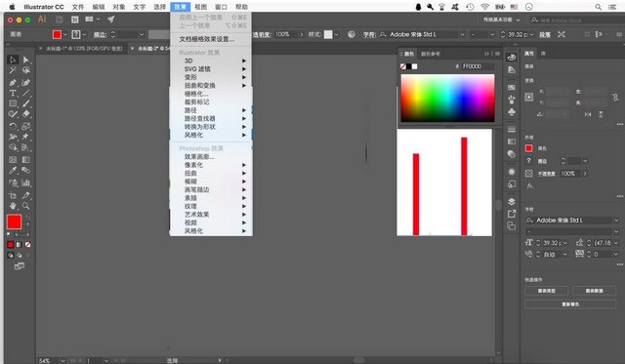
Task: Click the wide Quick Actions recolor button
Action: coord(570,304)
